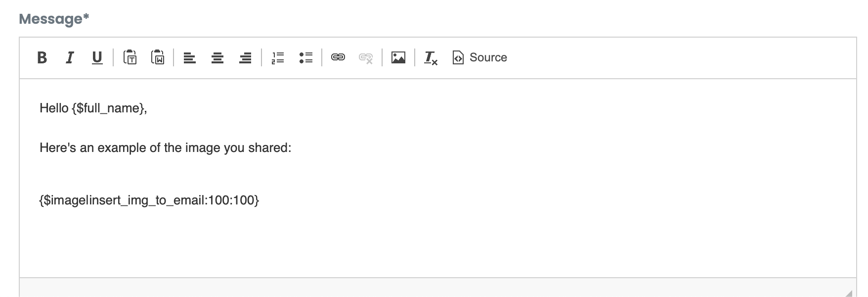Click Paste from Word icon
868x297 pixels.
click(x=158, y=57)
